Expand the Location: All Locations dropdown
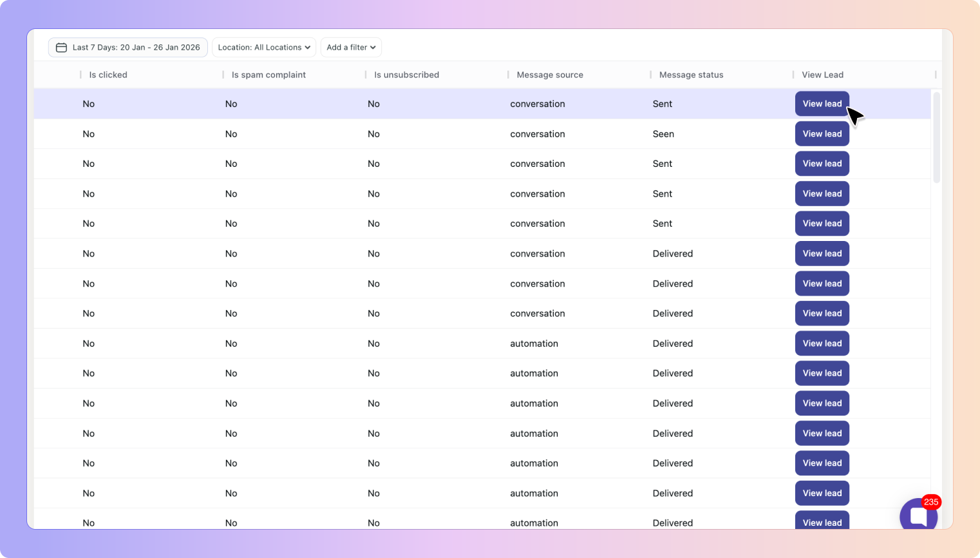The image size is (980, 558). (x=264, y=48)
